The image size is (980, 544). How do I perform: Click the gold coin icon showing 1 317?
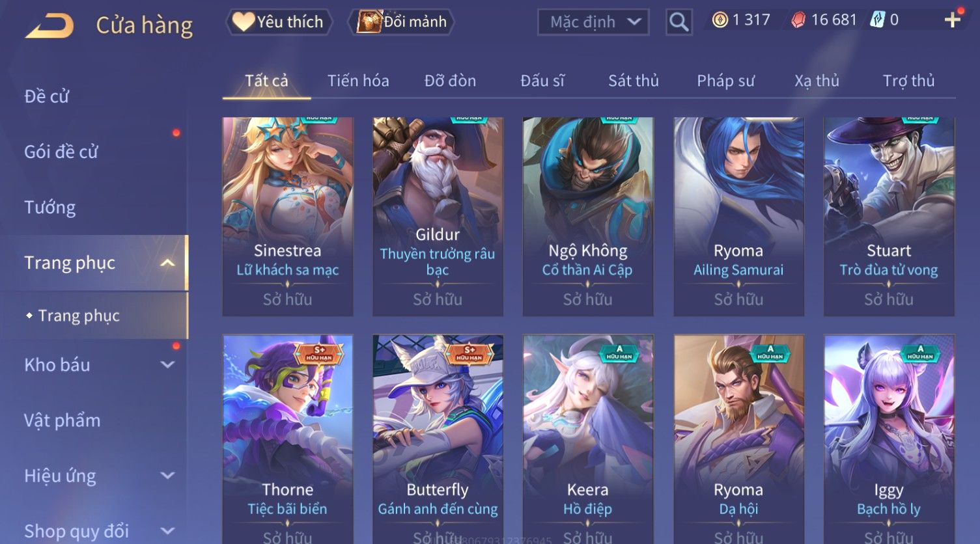720,20
